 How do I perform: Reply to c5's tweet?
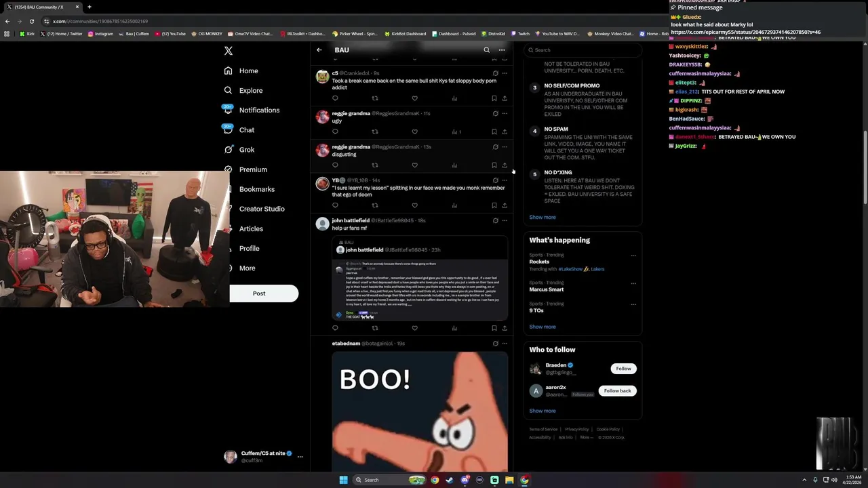335,98
